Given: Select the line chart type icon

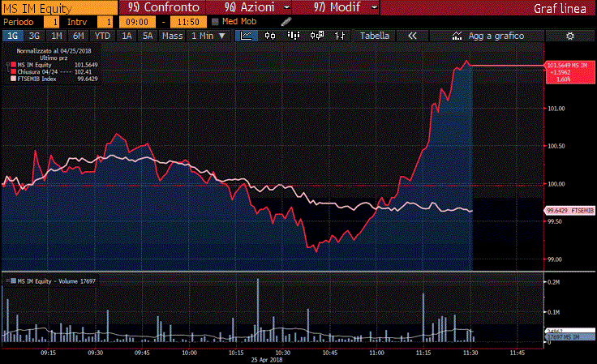Looking at the screenshot, I should (247, 36).
